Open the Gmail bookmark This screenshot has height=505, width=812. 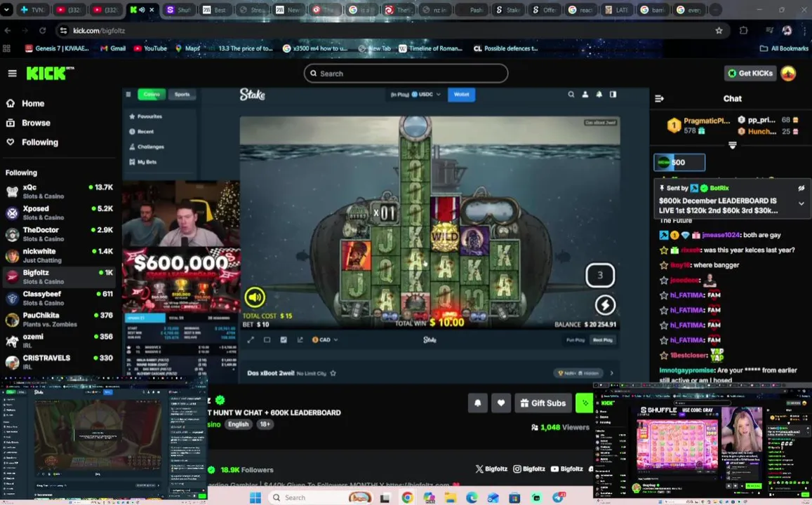[x=113, y=48]
